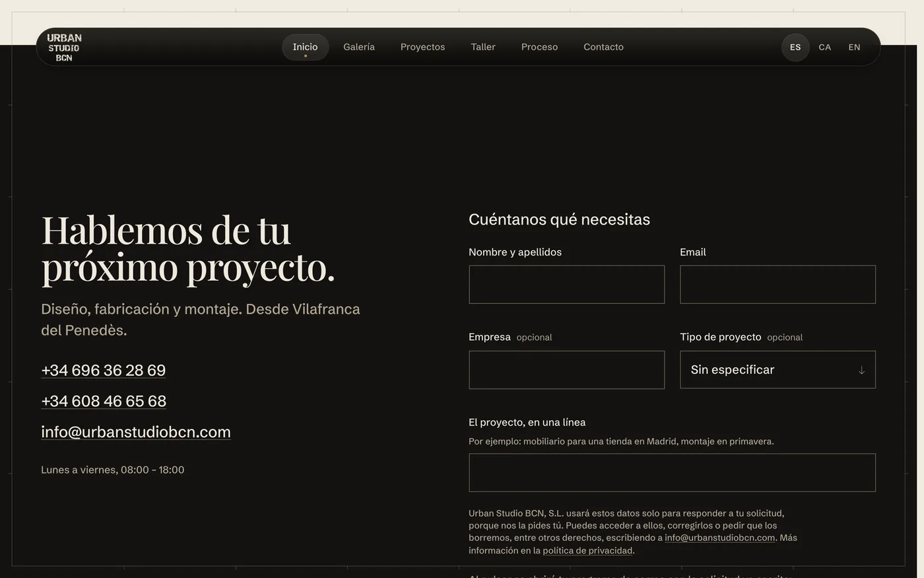This screenshot has width=924, height=578.
Task: Click the example hint about tienda en Madrid
Action: coord(621,441)
